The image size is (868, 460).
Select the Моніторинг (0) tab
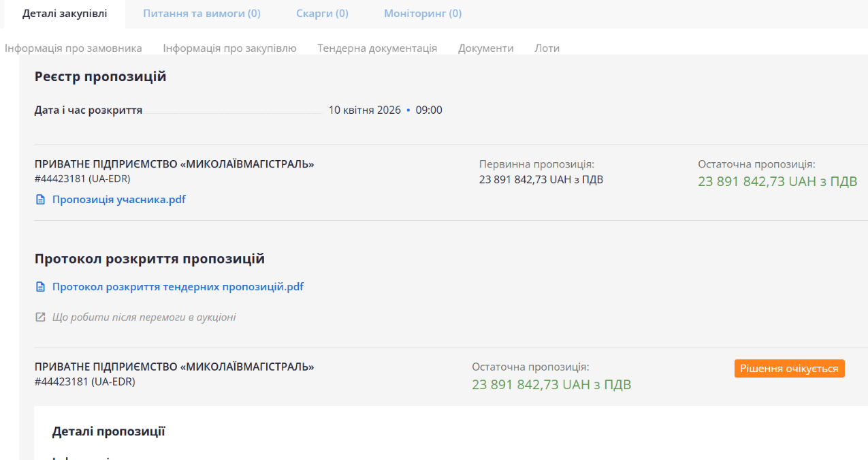[x=422, y=14]
